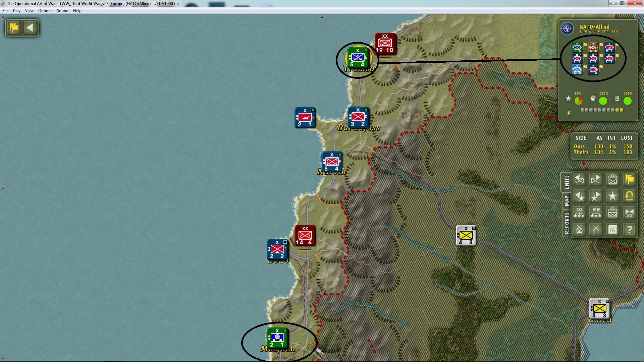Select the red XX 19-10 enemy division
This screenshot has width=644, height=362.
point(385,44)
